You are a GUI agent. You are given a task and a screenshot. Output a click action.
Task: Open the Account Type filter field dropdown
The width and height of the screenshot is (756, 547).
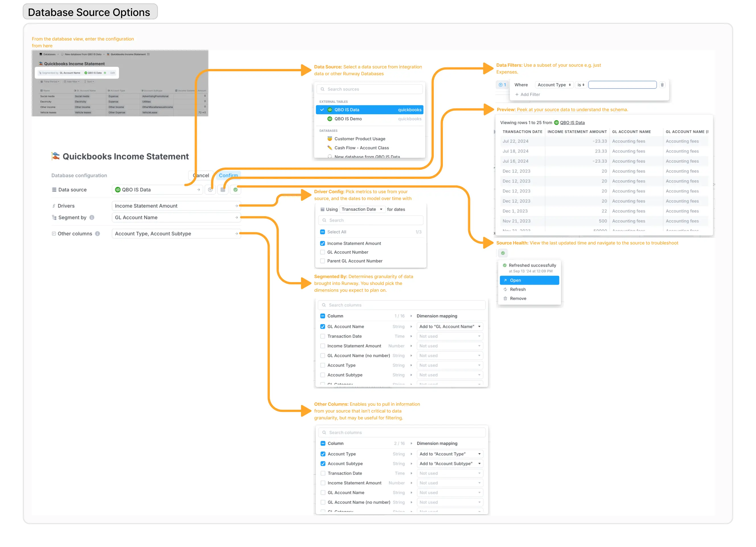[554, 85]
